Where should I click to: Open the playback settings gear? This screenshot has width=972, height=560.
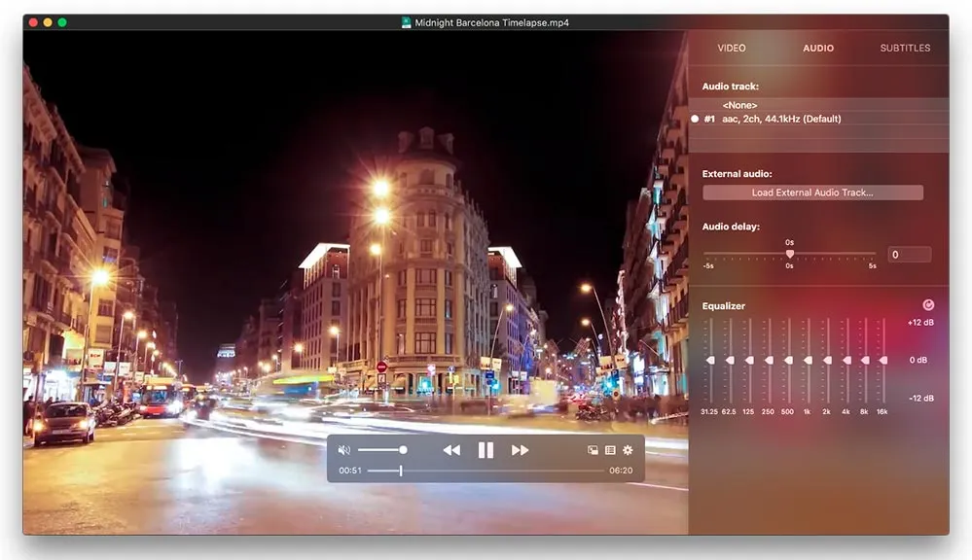click(628, 450)
